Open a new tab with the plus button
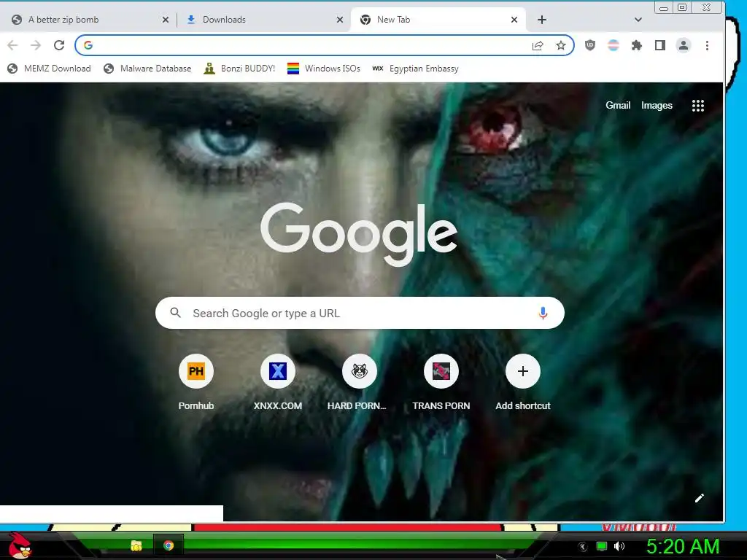Image resolution: width=747 pixels, height=560 pixels. [542, 20]
